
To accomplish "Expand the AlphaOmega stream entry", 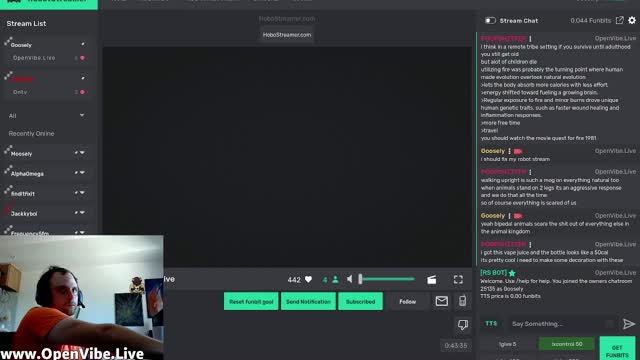I will [x=82, y=173].
